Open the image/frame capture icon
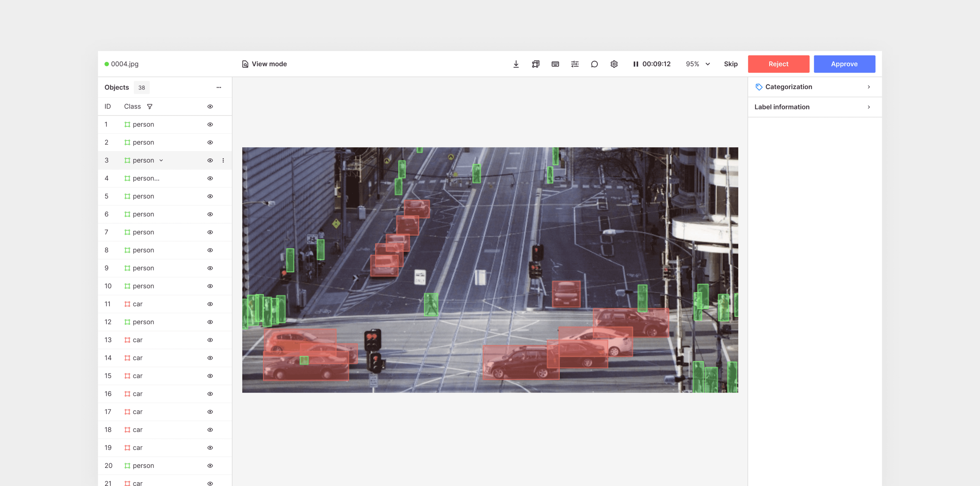Viewport: 980px width, 486px height. 536,64
